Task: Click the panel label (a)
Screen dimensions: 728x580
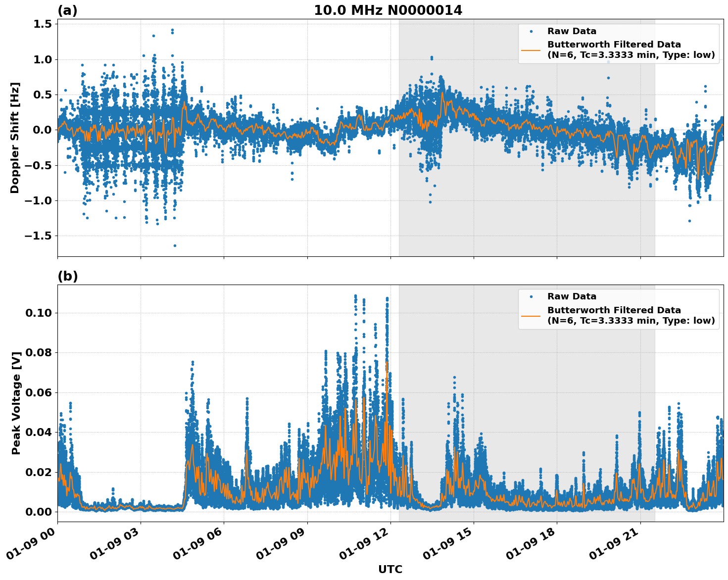Action: click(x=68, y=9)
